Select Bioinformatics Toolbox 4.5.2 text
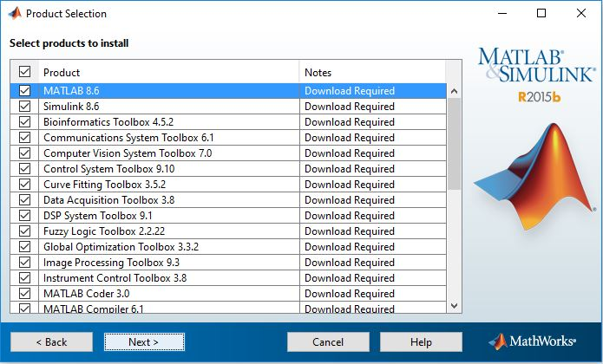Image resolution: width=603 pixels, height=364 pixels. coord(108,122)
